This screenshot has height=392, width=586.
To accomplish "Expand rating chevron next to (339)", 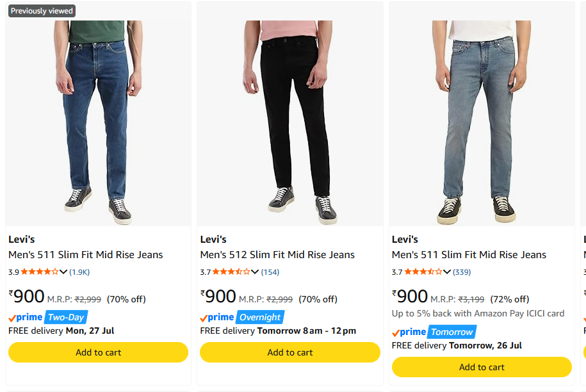I will tap(447, 272).
